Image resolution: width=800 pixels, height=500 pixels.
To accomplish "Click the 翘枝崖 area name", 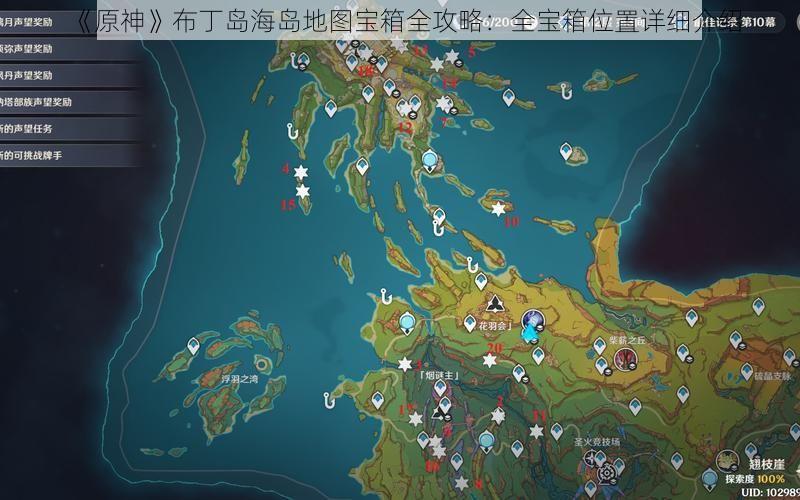I will (766, 464).
